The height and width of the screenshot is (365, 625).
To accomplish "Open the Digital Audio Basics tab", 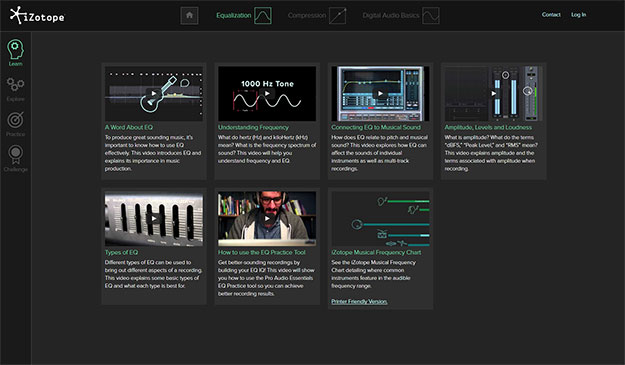I will coord(391,16).
